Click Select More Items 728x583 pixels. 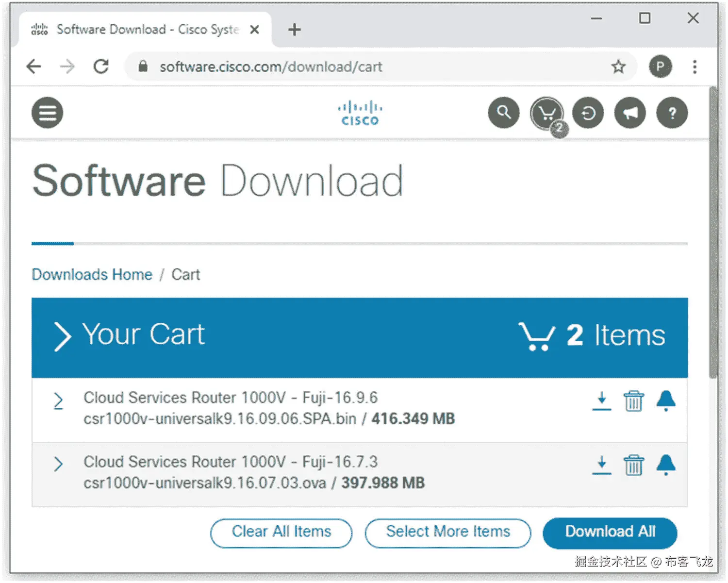tap(448, 533)
